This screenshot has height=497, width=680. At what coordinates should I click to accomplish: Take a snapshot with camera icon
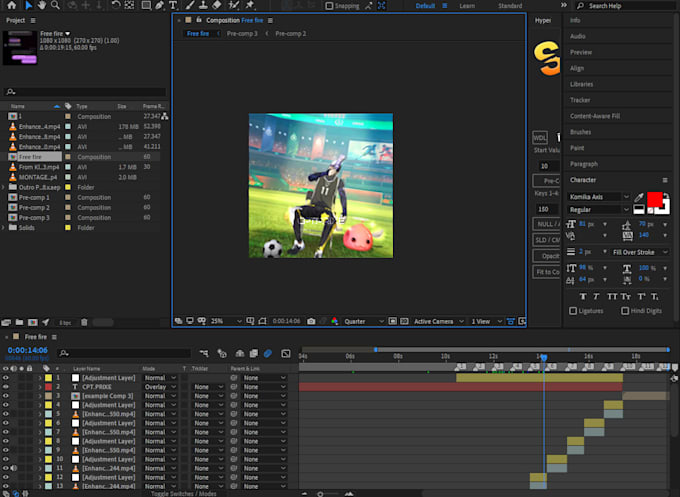pos(311,321)
